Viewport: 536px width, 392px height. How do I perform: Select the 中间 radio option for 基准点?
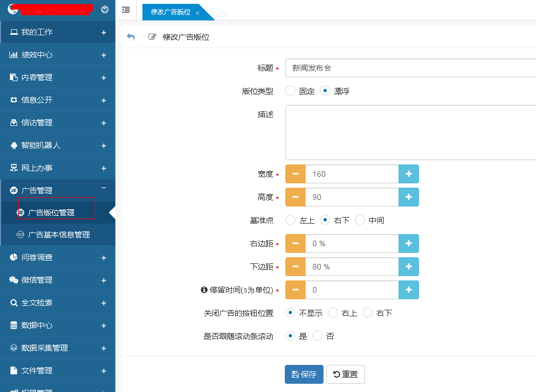coord(360,220)
